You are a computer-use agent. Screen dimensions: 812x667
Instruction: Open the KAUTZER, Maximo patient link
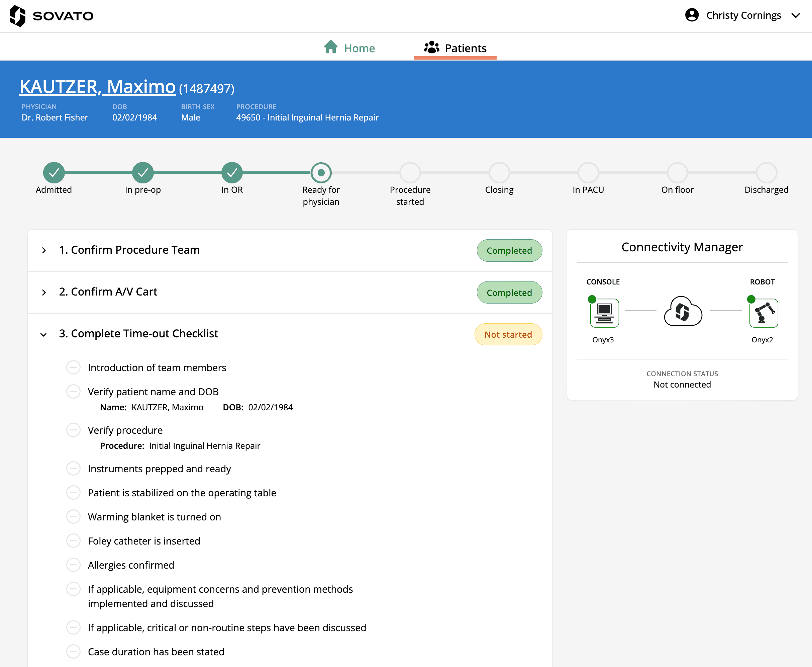click(x=98, y=86)
